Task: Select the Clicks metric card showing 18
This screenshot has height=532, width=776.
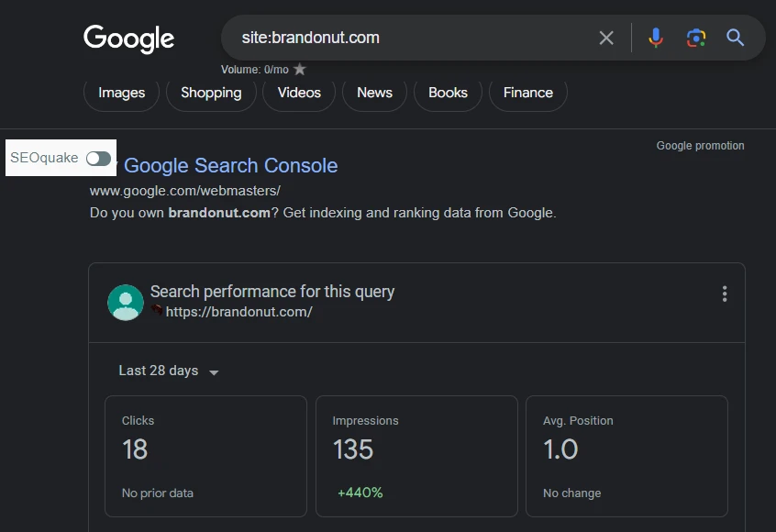Action: pyautogui.click(x=205, y=456)
